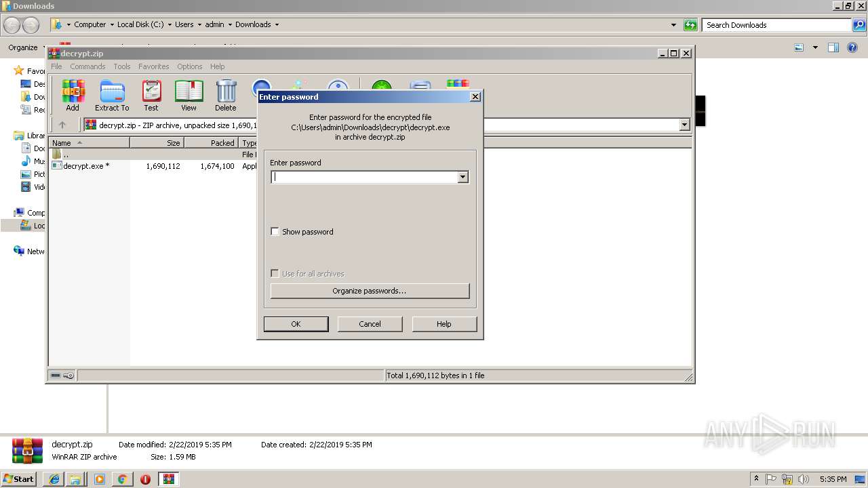The height and width of the screenshot is (488, 868).
Task: Click the Extract To toolbar icon
Action: [112, 95]
